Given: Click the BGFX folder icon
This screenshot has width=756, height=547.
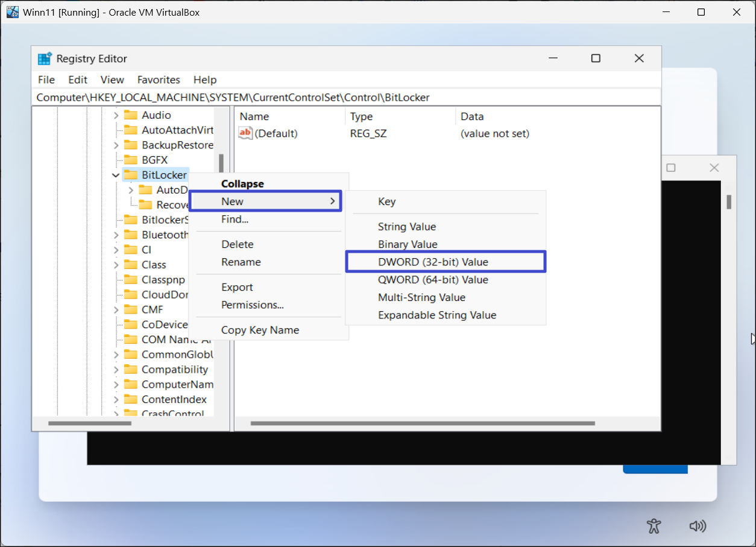Looking at the screenshot, I should coord(131,160).
